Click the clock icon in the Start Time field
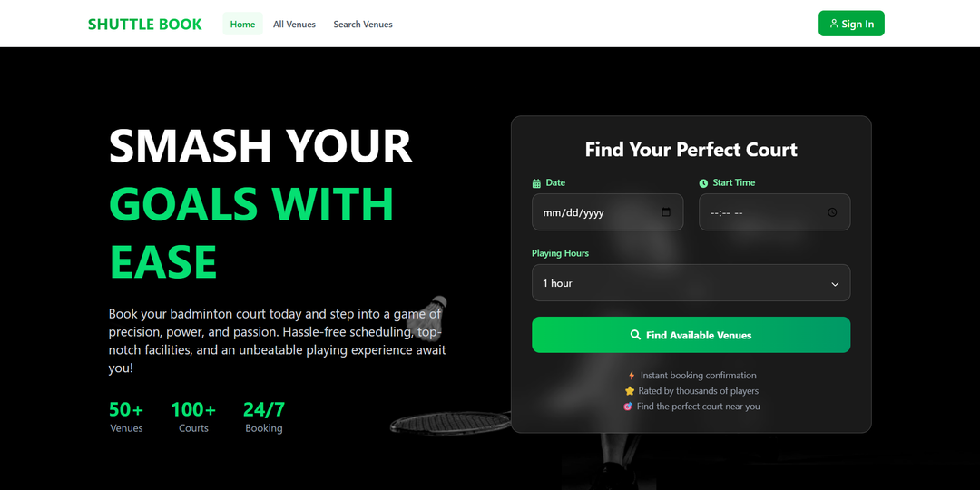Image resolution: width=980 pixels, height=490 pixels. pyautogui.click(x=832, y=211)
